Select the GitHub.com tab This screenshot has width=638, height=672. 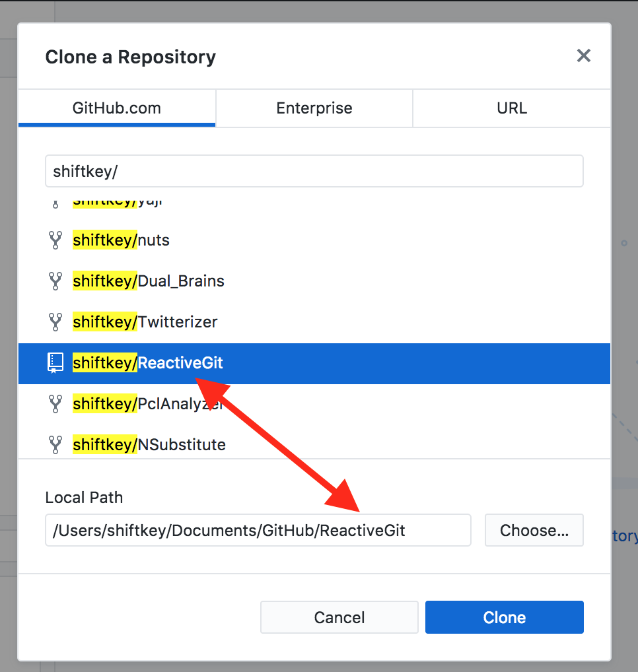[117, 108]
